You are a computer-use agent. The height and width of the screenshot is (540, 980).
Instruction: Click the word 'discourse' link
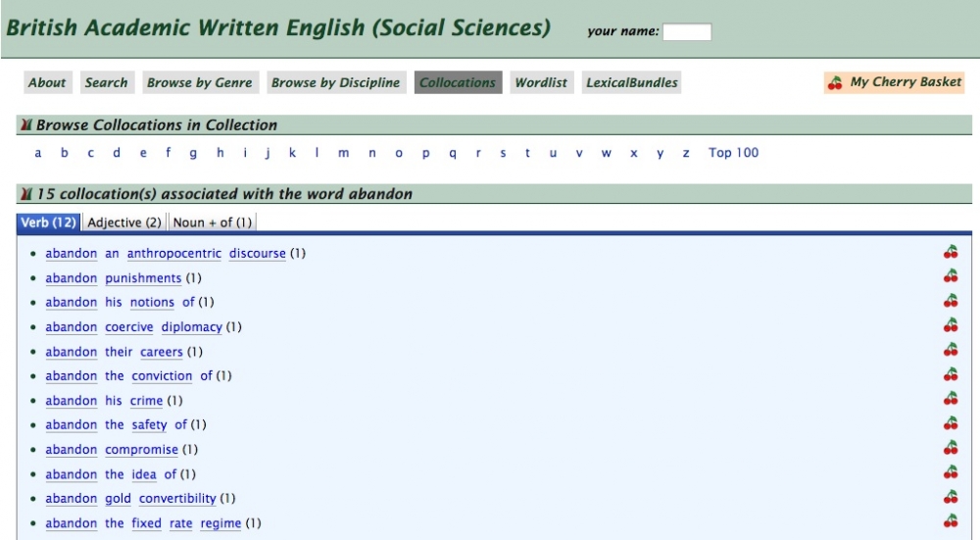(258, 253)
